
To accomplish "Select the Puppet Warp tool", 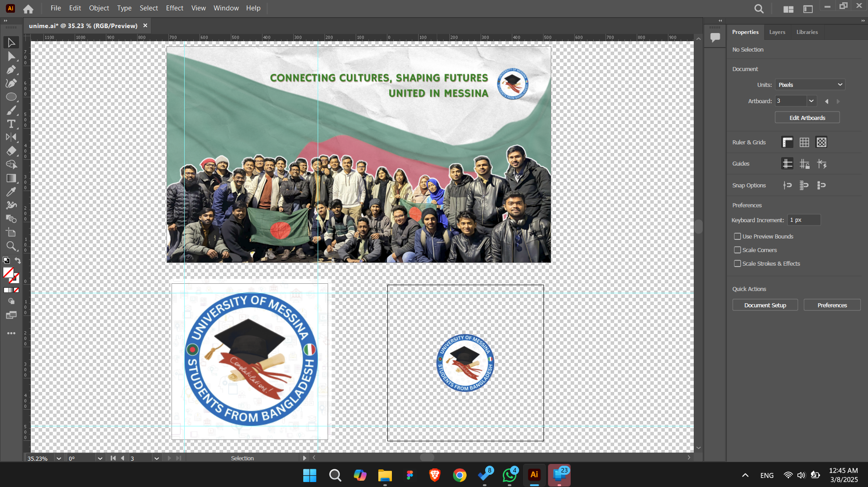I will click(11, 205).
